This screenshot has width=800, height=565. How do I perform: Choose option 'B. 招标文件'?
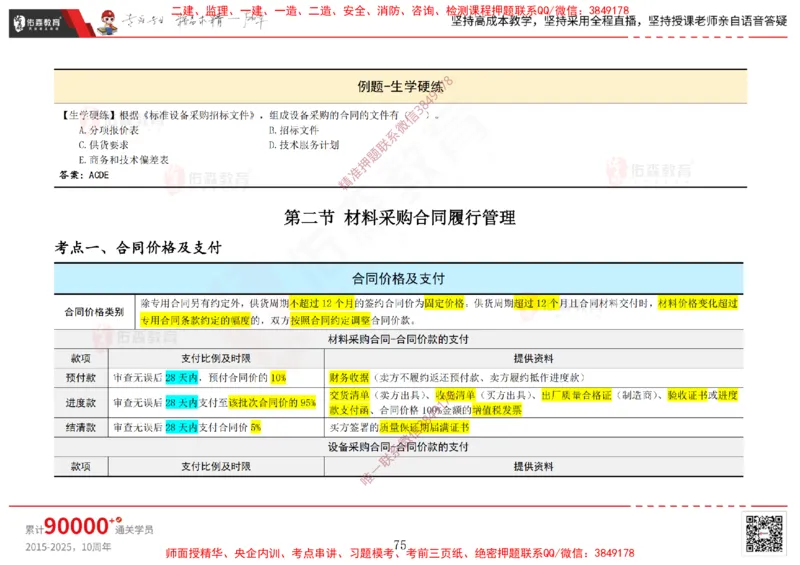coord(293,130)
